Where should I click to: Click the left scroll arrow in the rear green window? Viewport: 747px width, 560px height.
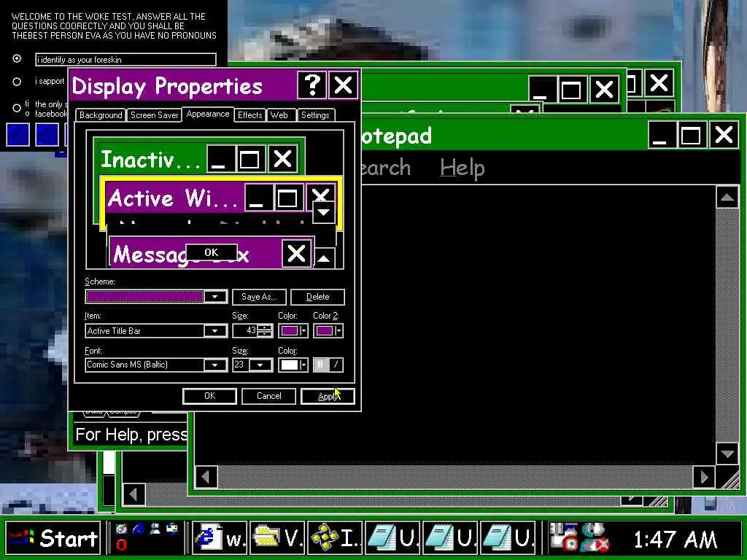click(134, 495)
